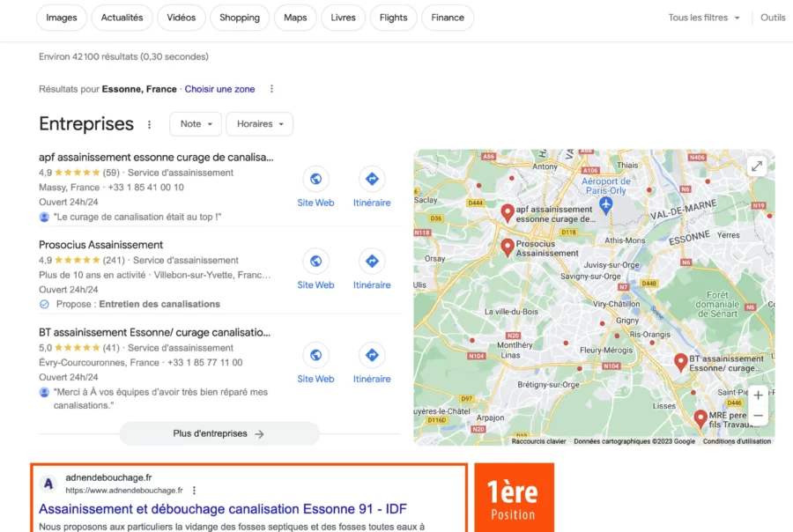This screenshot has height=532, width=793.
Task: Open the adnendebouchage.fr result options menu
Action: click(194, 490)
